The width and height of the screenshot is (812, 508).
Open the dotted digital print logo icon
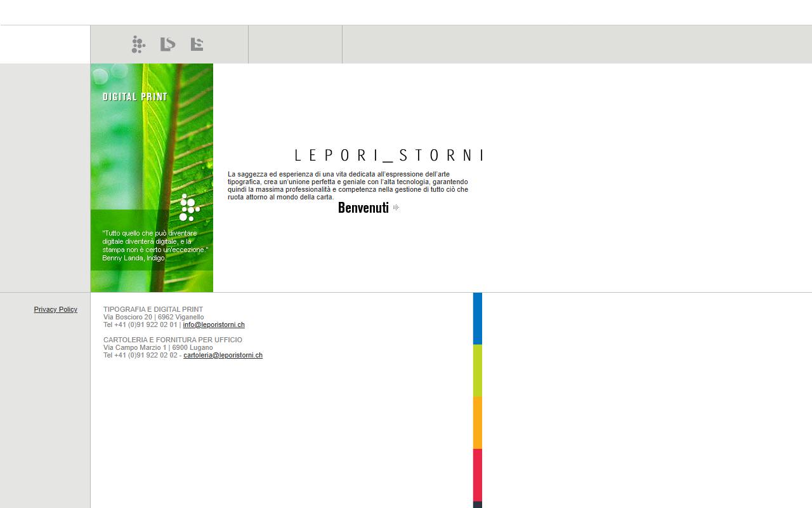(138, 44)
